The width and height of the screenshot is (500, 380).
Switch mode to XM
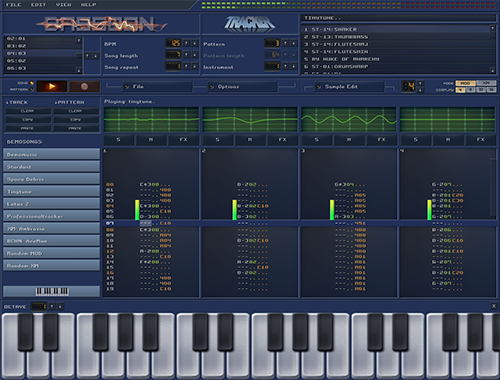click(x=486, y=83)
